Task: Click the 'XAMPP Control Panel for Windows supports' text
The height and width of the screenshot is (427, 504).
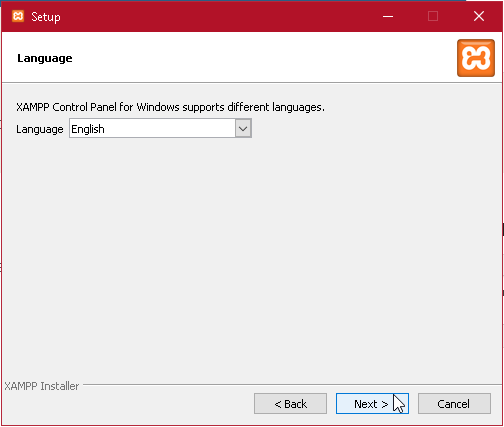Action: (x=120, y=107)
